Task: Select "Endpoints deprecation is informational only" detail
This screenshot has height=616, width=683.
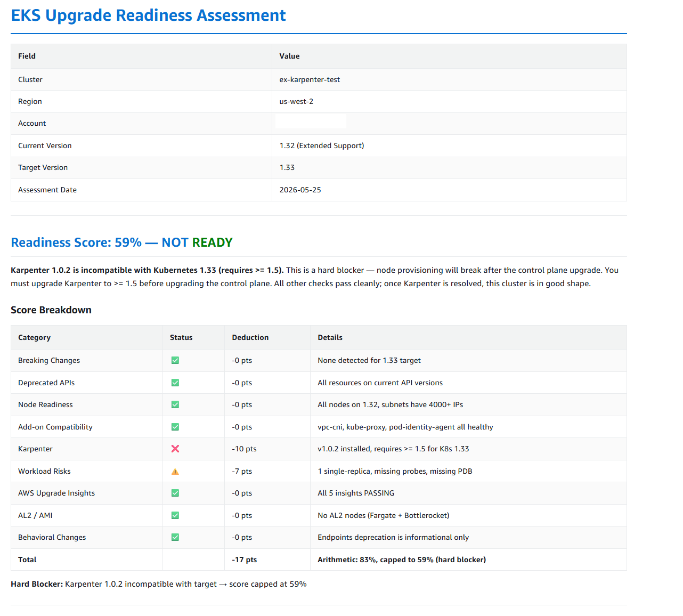Action: pyautogui.click(x=393, y=537)
